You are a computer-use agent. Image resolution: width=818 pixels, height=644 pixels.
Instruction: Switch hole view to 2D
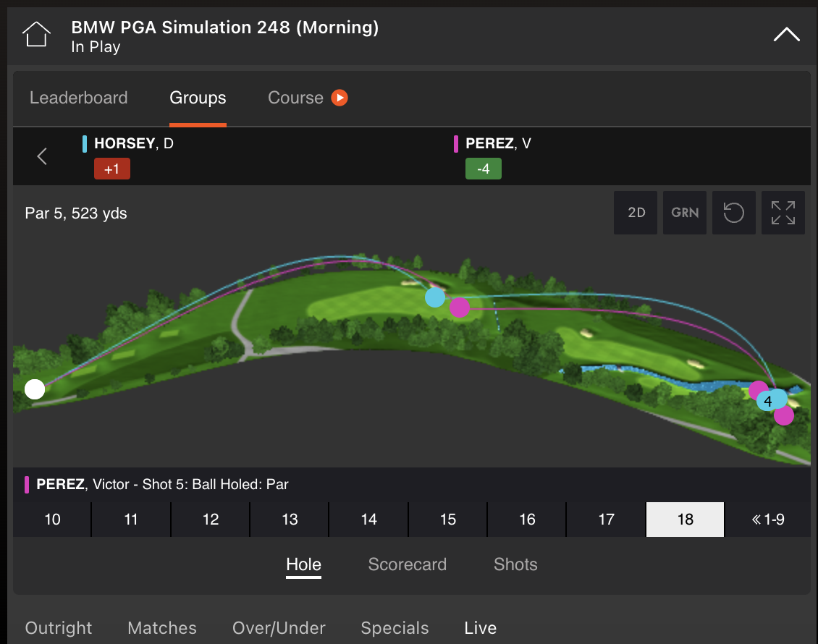[636, 213]
